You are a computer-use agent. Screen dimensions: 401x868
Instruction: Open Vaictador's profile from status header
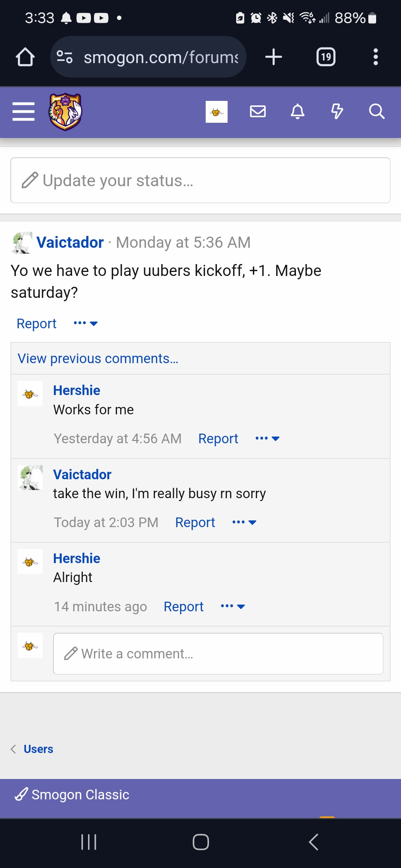coord(70,243)
